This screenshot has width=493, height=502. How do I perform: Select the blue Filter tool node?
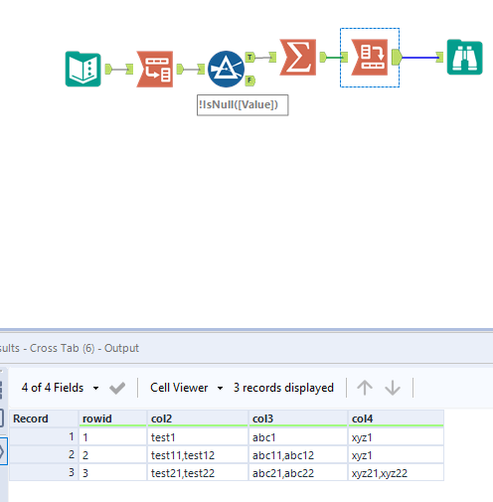tap(226, 69)
